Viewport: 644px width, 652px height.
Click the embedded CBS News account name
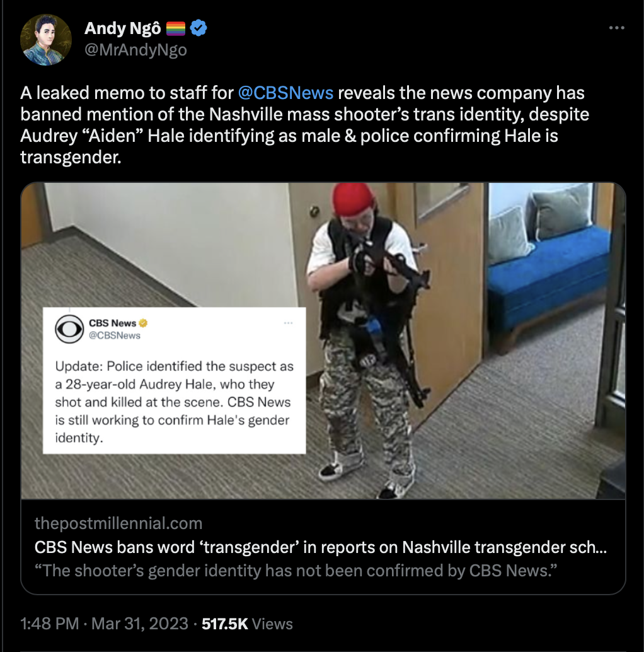pos(113,323)
